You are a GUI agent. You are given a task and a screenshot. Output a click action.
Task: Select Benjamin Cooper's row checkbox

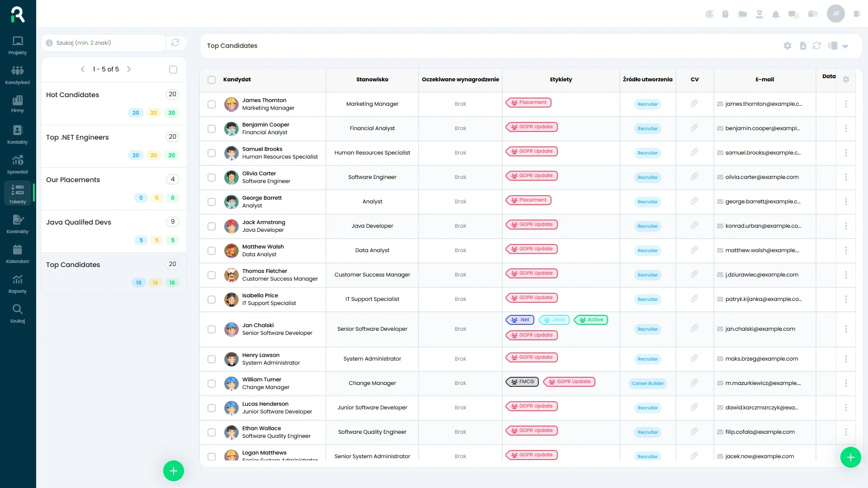click(x=212, y=129)
